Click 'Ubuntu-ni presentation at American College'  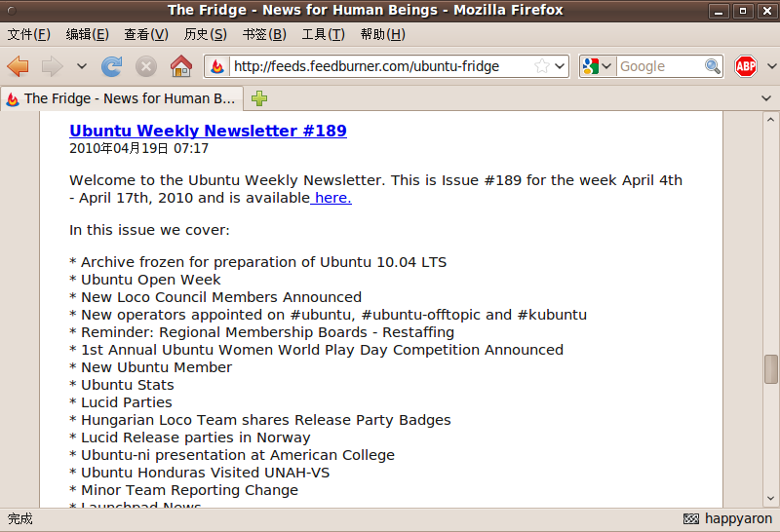click(238, 455)
